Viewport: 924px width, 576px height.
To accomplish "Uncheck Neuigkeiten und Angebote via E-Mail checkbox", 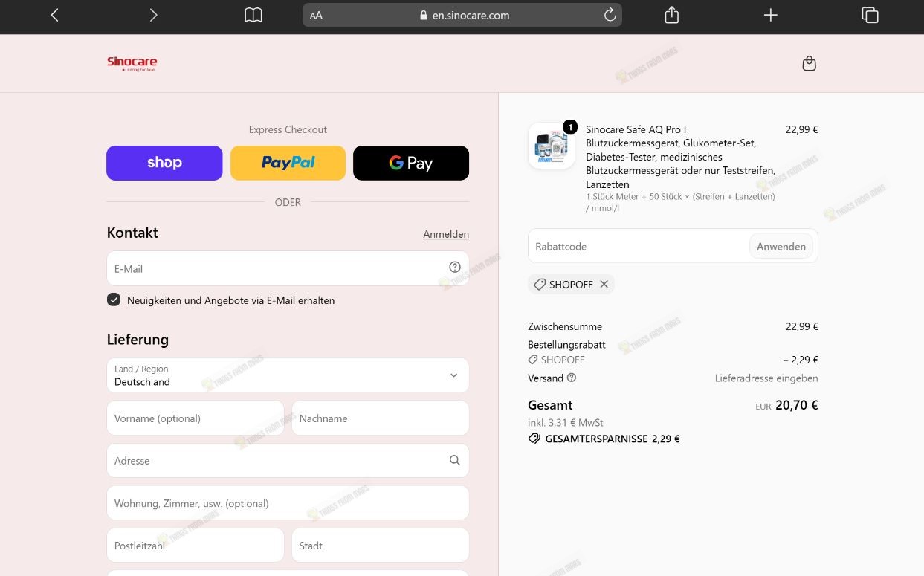I will click(x=114, y=300).
